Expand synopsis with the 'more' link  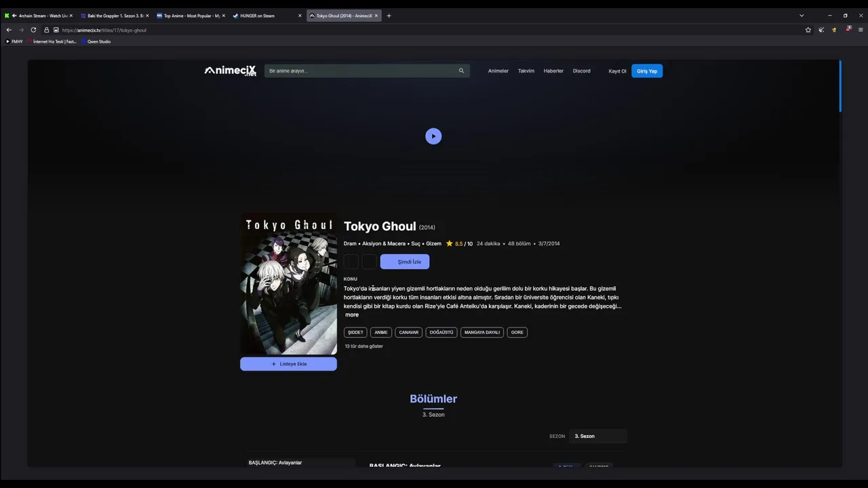352,314
